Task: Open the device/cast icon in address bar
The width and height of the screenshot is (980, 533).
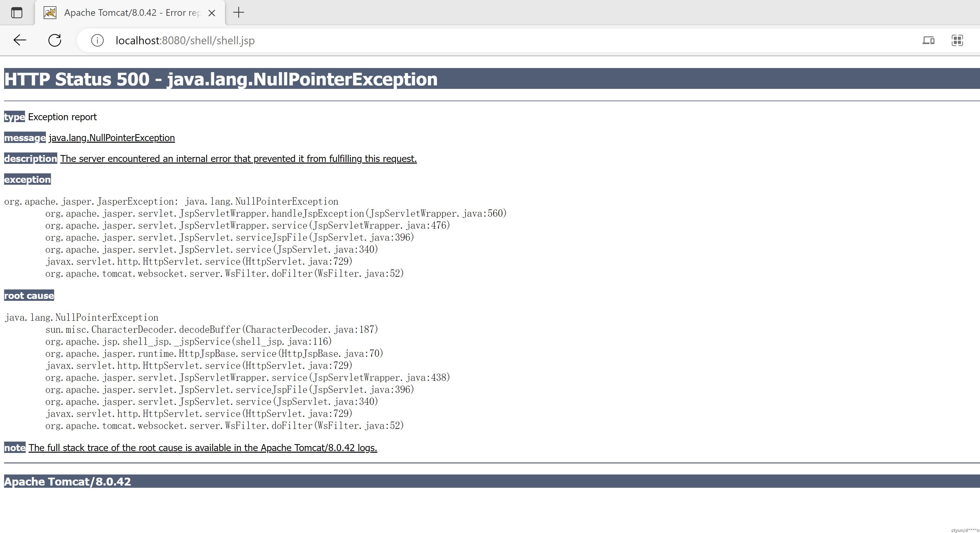Action: point(929,40)
